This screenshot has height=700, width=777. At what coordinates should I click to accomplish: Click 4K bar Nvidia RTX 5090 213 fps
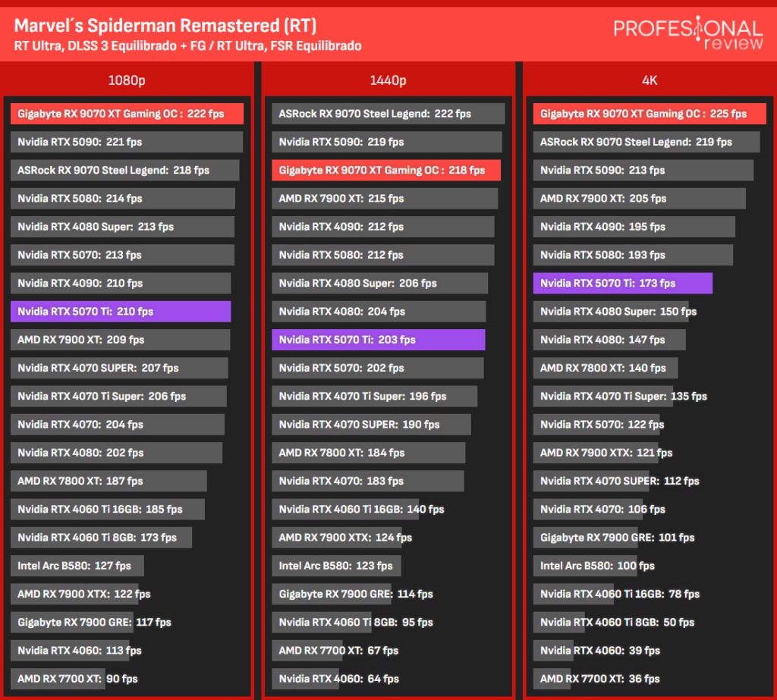point(643,171)
